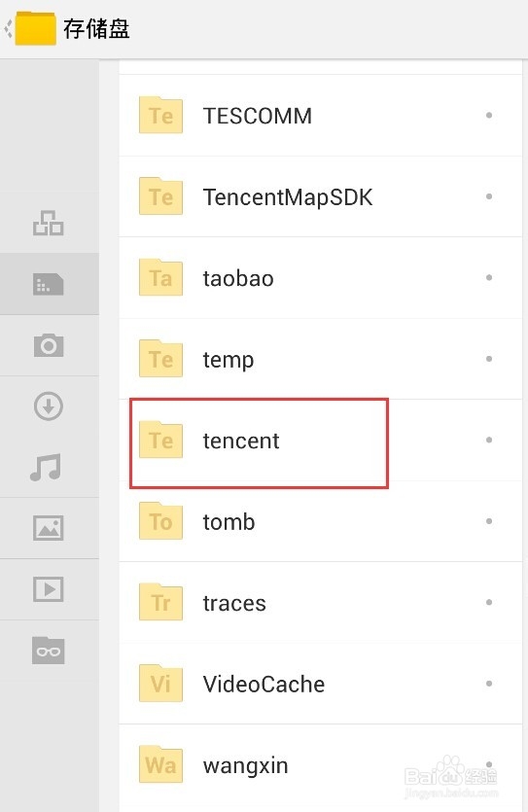Screen dimensions: 528x812
Task: Expand options dot for traces folder
Action: click(489, 602)
